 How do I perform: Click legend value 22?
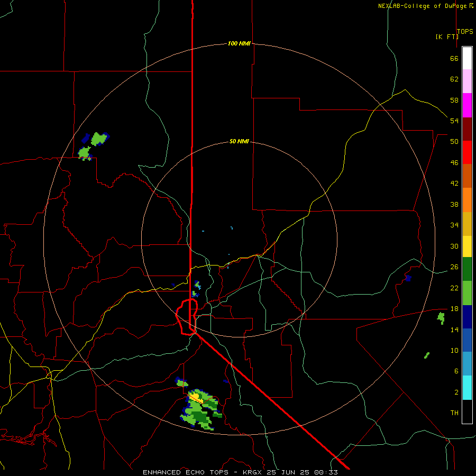point(454,288)
